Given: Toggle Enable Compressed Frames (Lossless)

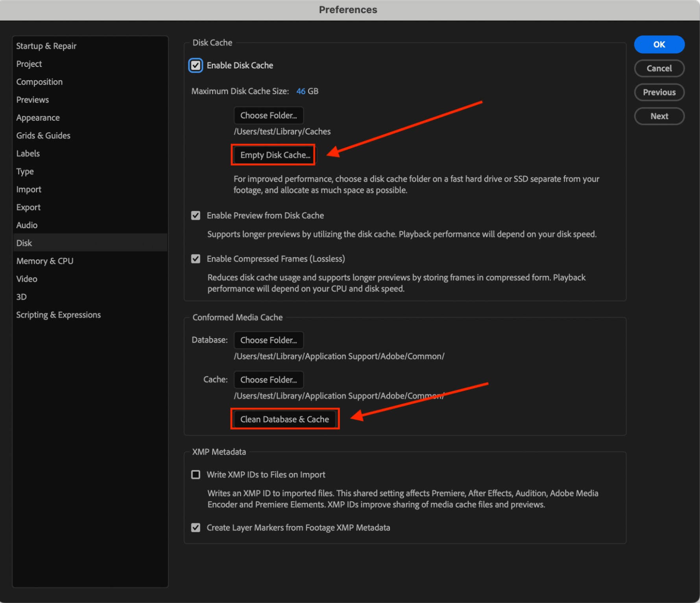Looking at the screenshot, I should pos(196,258).
